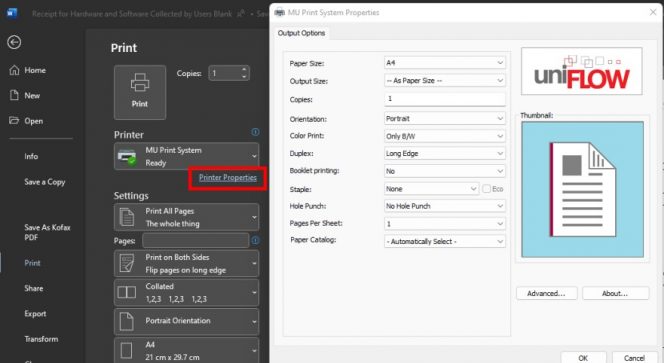
Task: Open Transform in the Word sidebar
Action: click(x=41, y=339)
